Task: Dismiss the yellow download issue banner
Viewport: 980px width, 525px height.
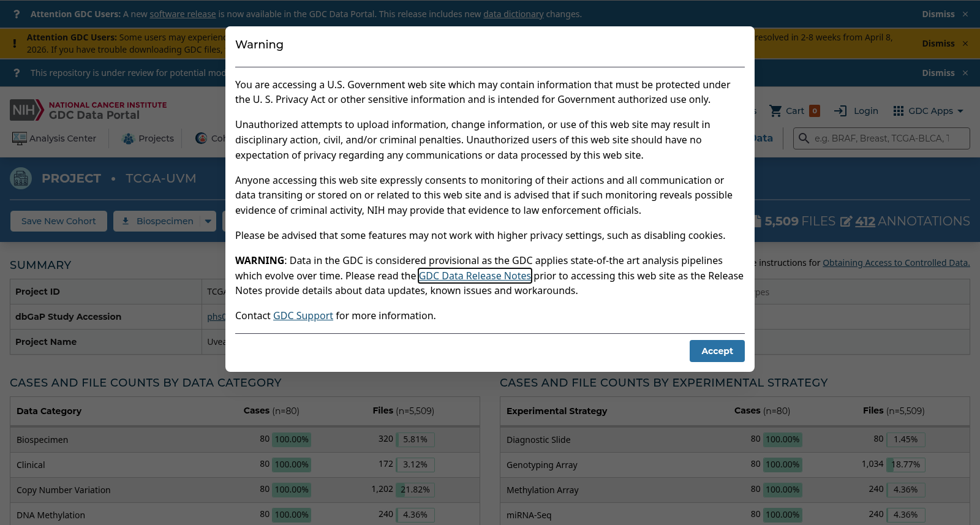Action: pos(945,43)
